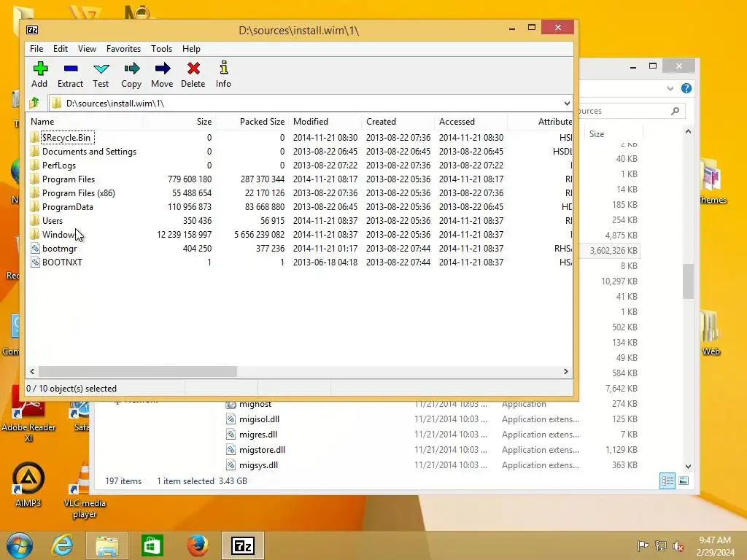Sort by the Modified column header
This screenshot has height=560, width=747.
(x=325, y=122)
